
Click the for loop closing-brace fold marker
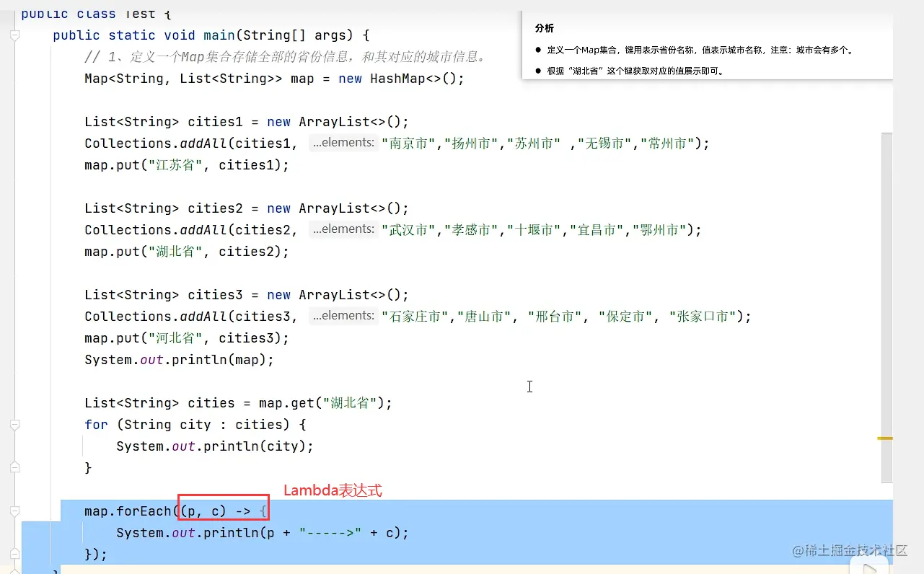[15, 467]
